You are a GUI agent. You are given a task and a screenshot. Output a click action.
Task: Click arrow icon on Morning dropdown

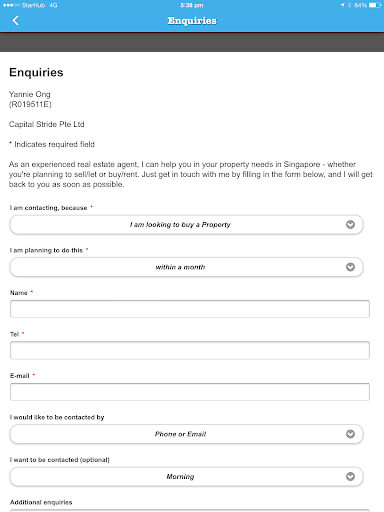pyautogui.click(x=350, y=477)
